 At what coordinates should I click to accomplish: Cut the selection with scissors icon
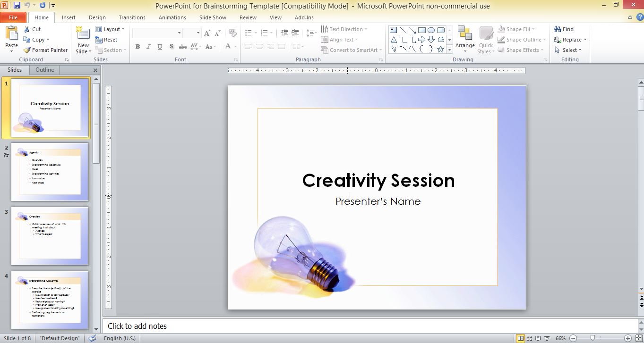click(x=33, y=29)
